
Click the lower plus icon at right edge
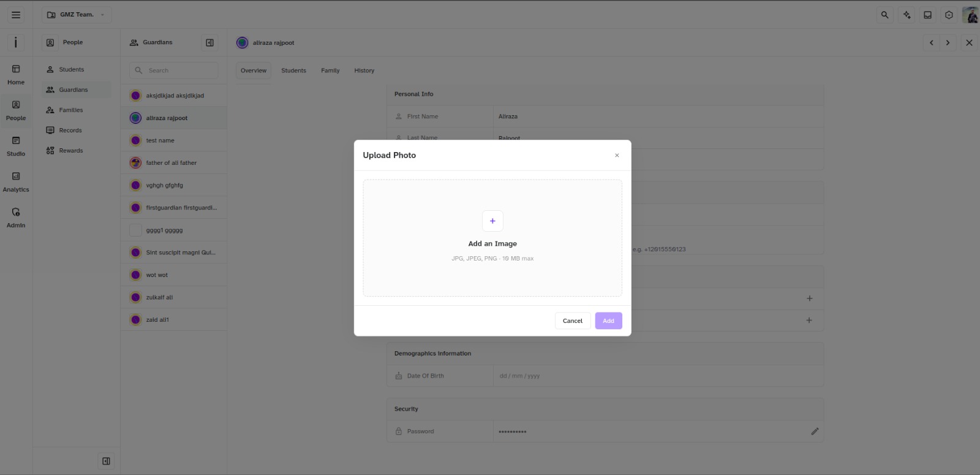(x=809, y=321)
